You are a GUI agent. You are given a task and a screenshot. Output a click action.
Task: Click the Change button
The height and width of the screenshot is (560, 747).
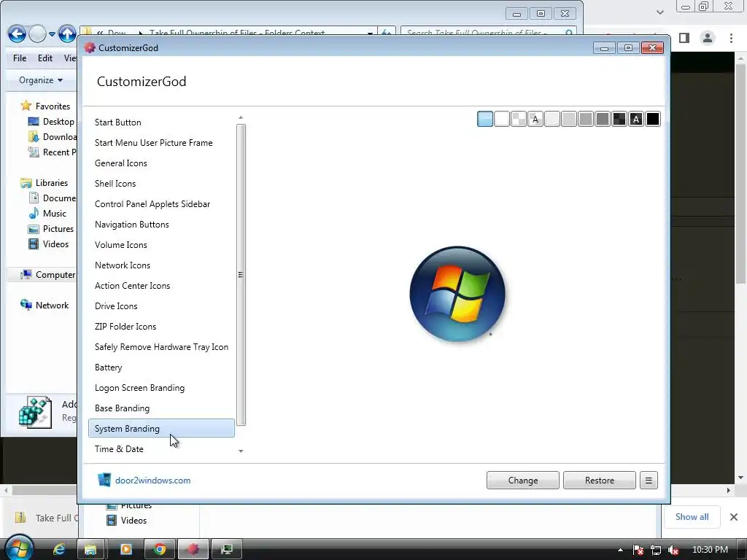coord(522,481)
